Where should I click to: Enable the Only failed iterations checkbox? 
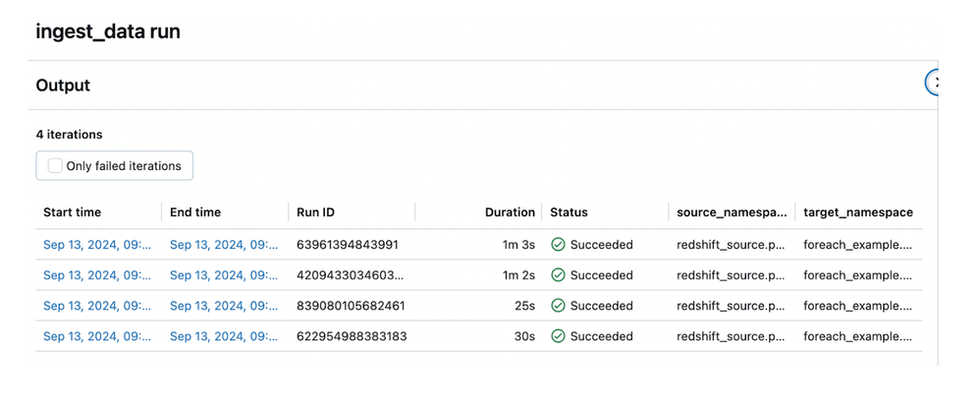[55, 166]
